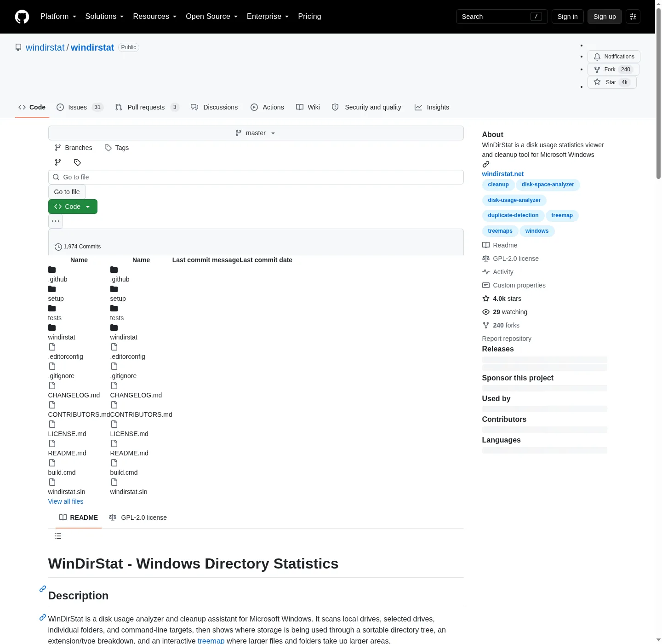Click the commit history clock icon
The image size is (662, 644).
[x=58, y=247]
